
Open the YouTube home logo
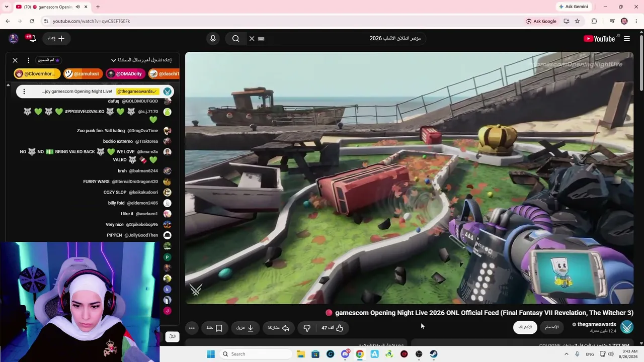(x=599, y=39)
